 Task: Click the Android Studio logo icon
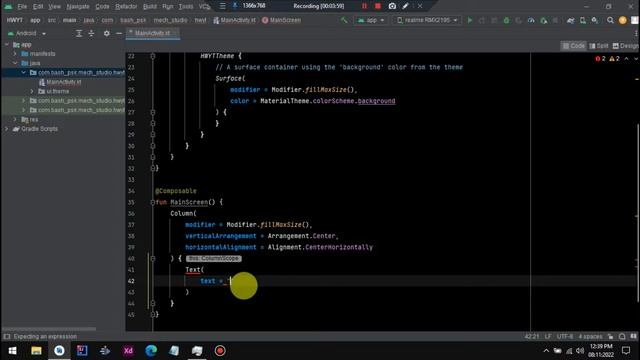click(x=8, y=7)
